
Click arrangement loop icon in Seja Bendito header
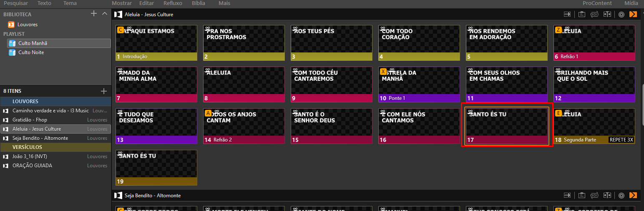pos(594,195)
